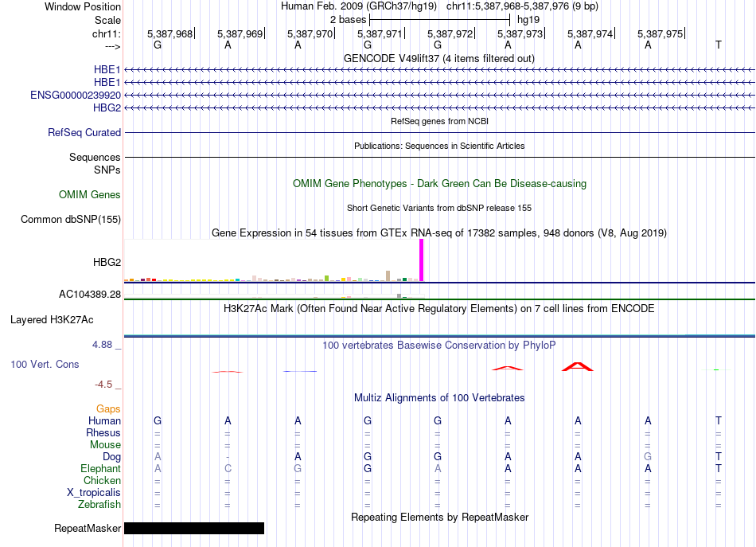The height and width of the screenshot is (547, 756).
Task: Open the blue HBG2 gene track label
Action: 107,107
